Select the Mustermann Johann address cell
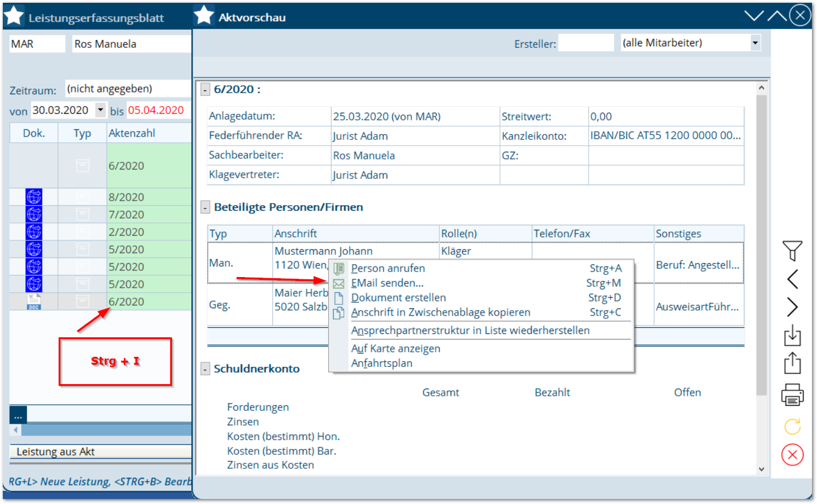The image size is (817, 504). tap(324, 251)
